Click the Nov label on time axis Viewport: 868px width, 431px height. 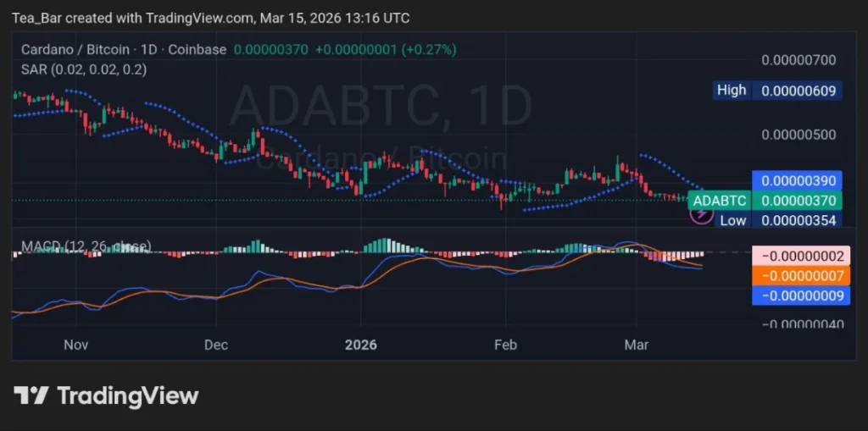75,345
